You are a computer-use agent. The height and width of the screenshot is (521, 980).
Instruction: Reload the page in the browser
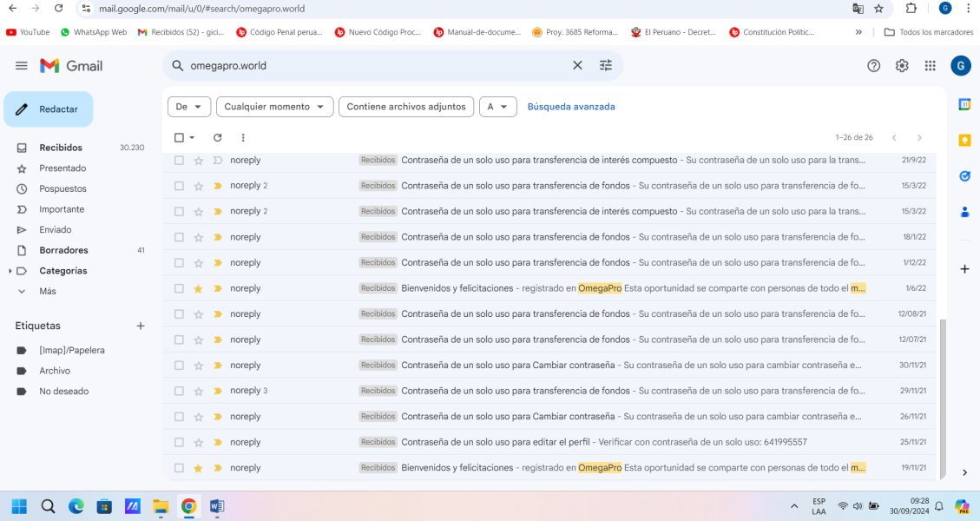point(59,9)
